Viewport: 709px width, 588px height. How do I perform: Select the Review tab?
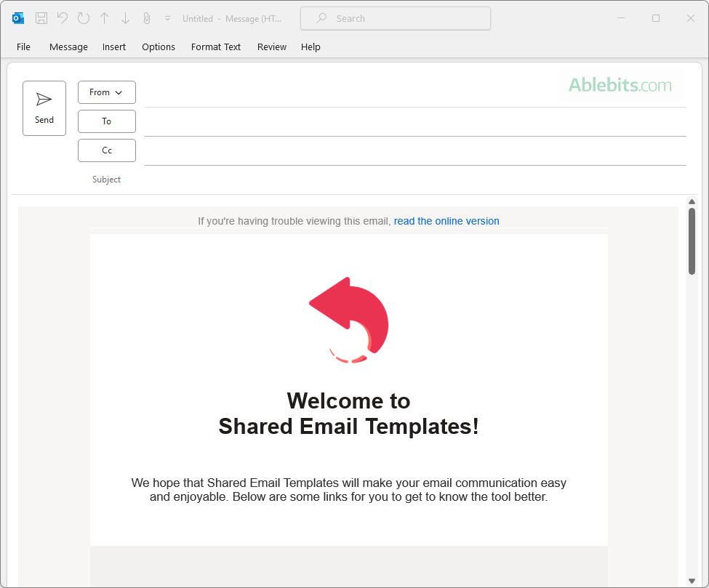[272, 47]
